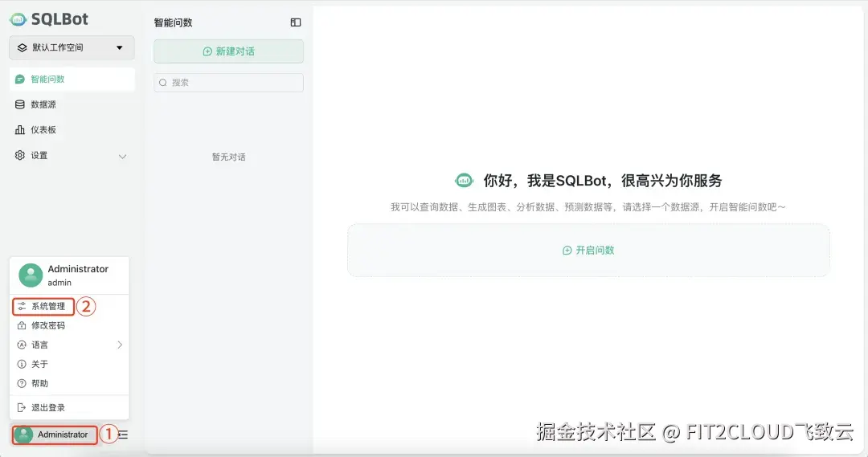Open the 默认工作空间 workspace dropdown
Screen dimensions: 868x457
pos(72,47)
